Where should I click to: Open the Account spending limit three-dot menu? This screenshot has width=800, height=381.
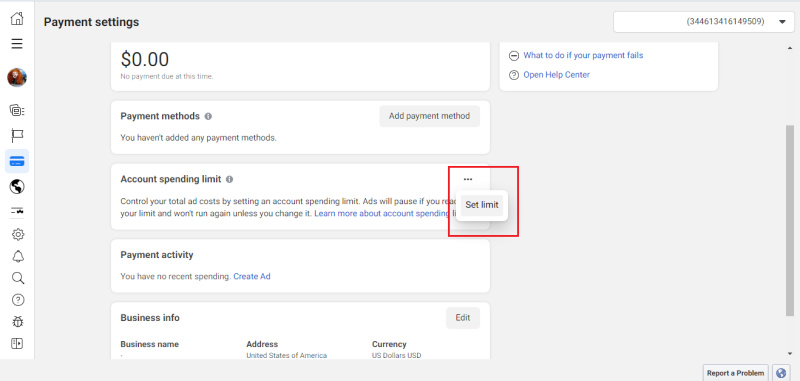(468, 179)
